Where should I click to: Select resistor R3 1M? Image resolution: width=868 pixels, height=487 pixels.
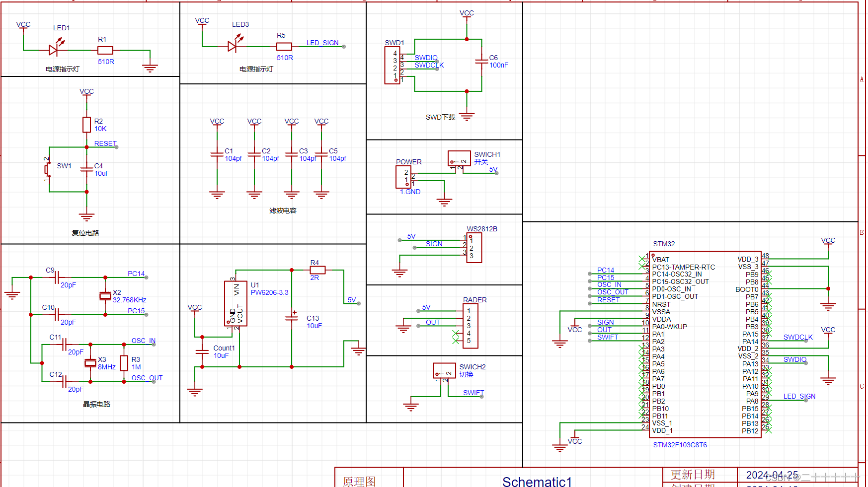[124, 363]
